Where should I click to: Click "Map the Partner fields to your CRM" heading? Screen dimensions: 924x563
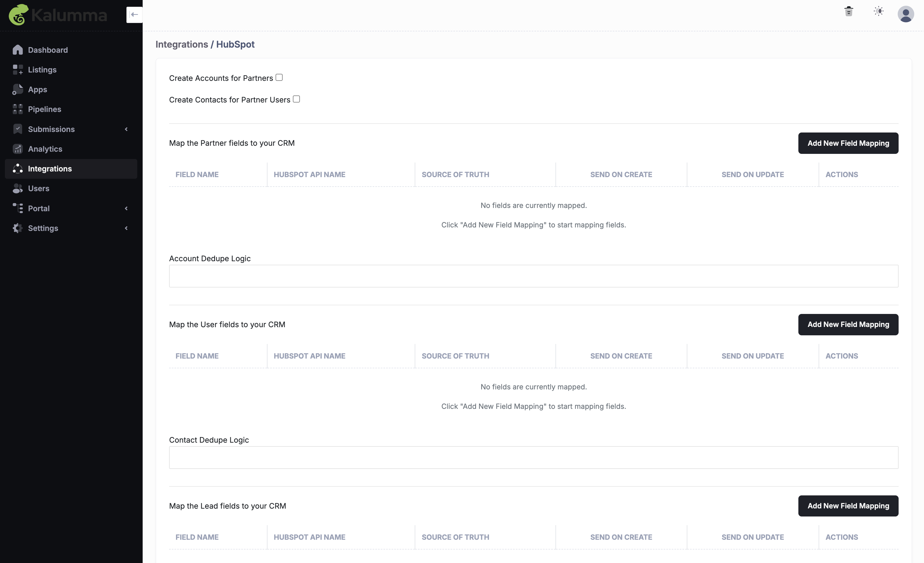(232, 143)
